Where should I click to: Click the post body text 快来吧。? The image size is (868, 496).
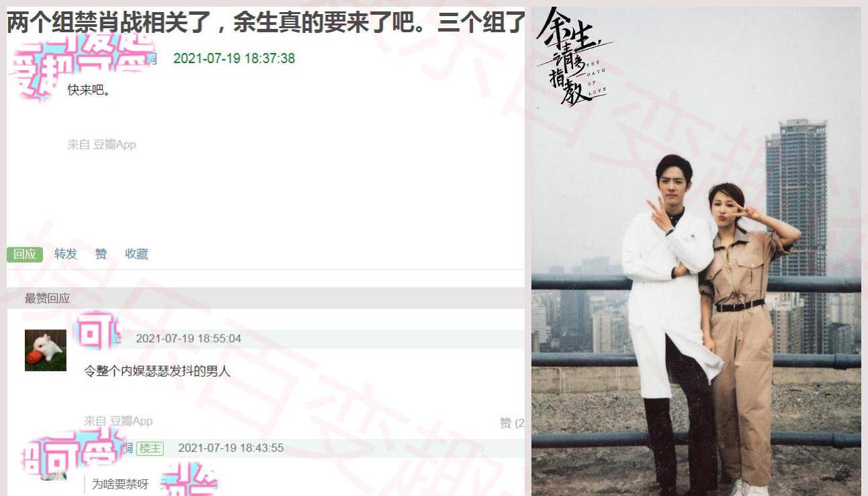pos(89,90)
